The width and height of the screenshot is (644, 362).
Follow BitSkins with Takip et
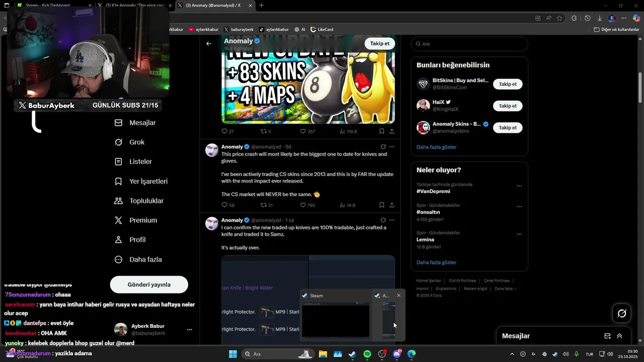tap(508, 84)
